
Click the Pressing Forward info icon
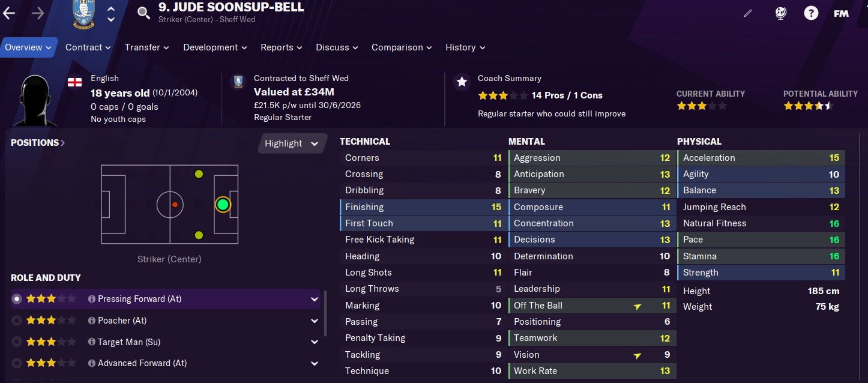click(x=92, y=299)
